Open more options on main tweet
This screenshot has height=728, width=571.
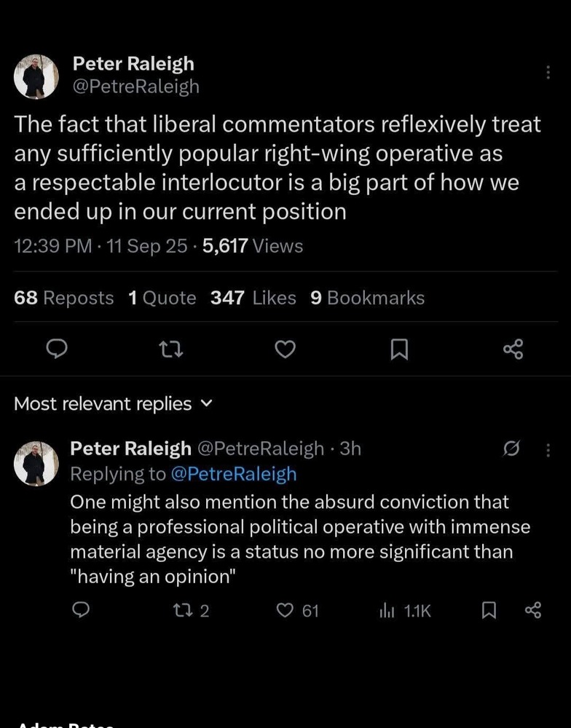coord(548,73)
